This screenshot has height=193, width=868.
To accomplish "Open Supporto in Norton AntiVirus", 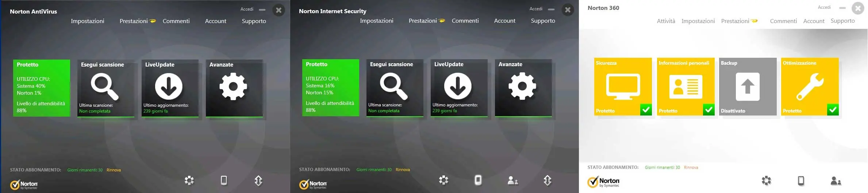I will point(254,21).
